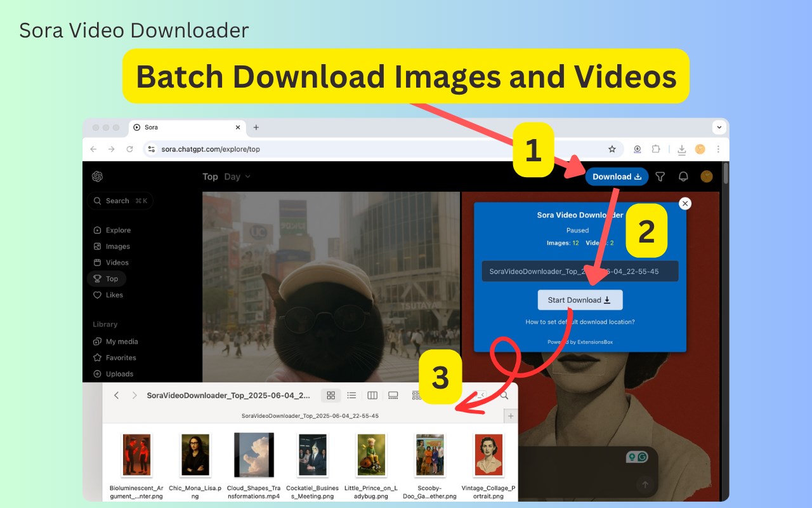Open the Sora filter funnel icon

660,177
